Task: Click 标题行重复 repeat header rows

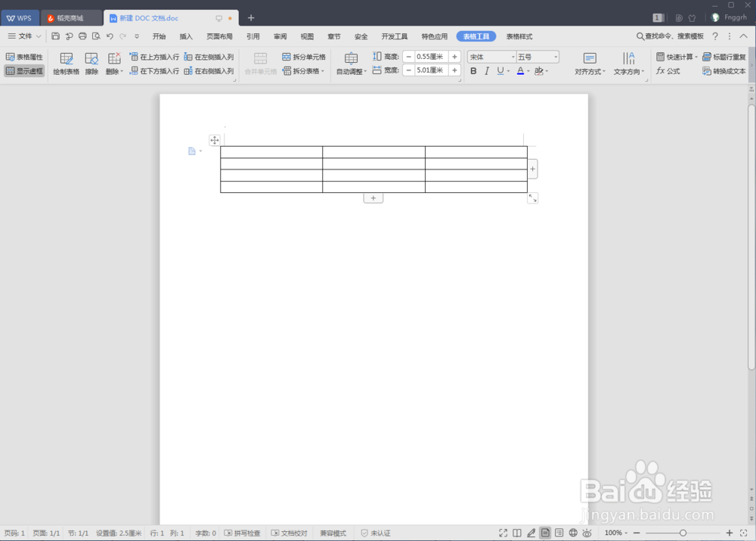Action: click(724, 57)
